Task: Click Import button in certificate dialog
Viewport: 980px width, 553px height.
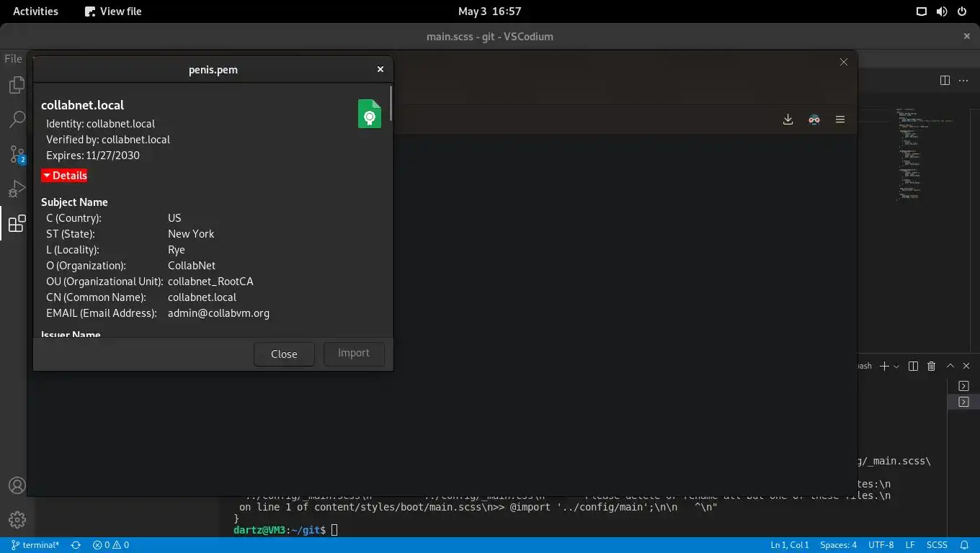Action: 354,353
